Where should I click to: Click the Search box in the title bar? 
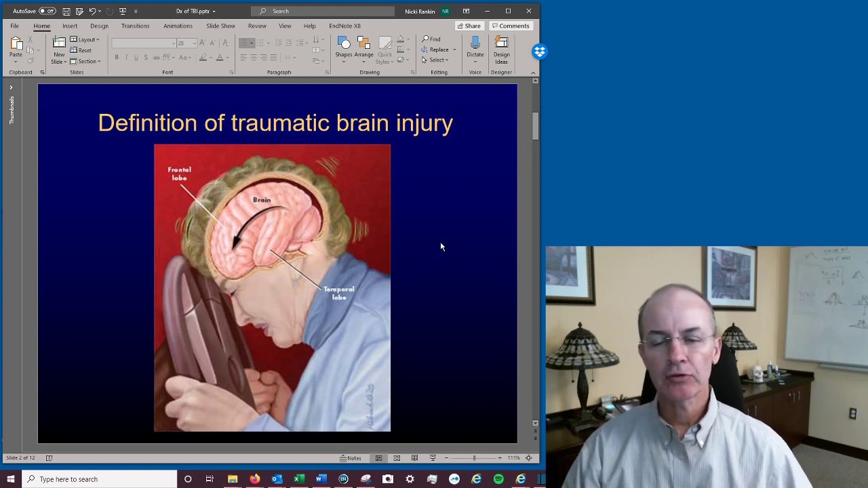[323, 11]
